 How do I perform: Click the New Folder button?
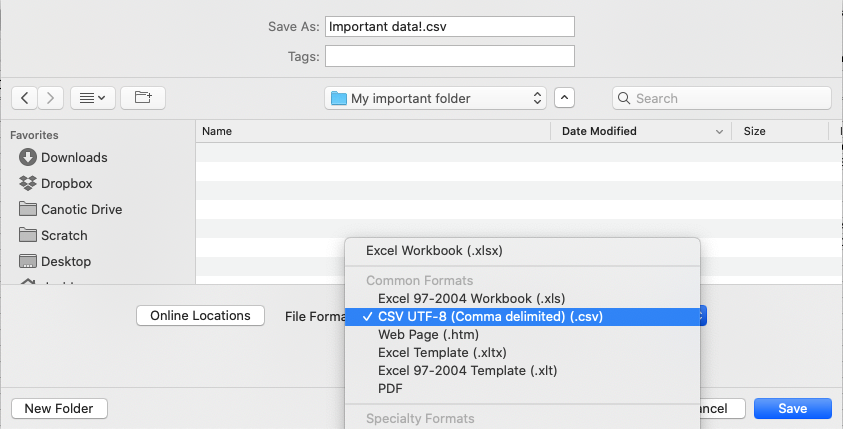tap(59, 409)
